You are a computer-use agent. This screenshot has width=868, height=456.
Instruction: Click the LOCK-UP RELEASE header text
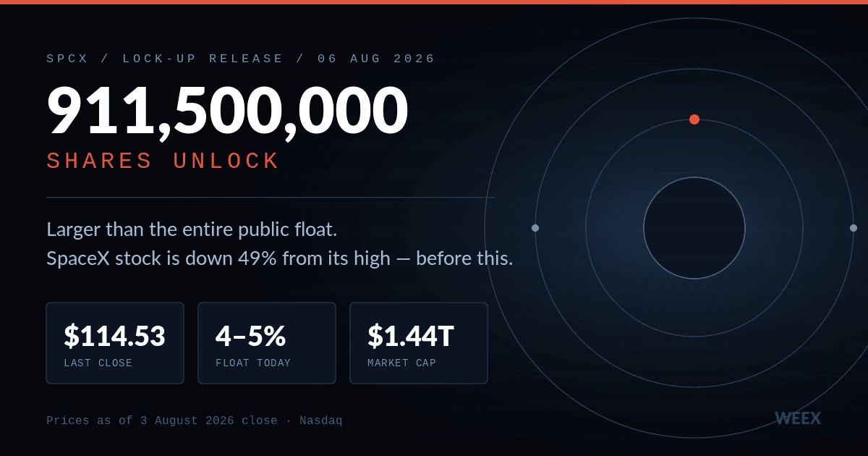point(203,59)
